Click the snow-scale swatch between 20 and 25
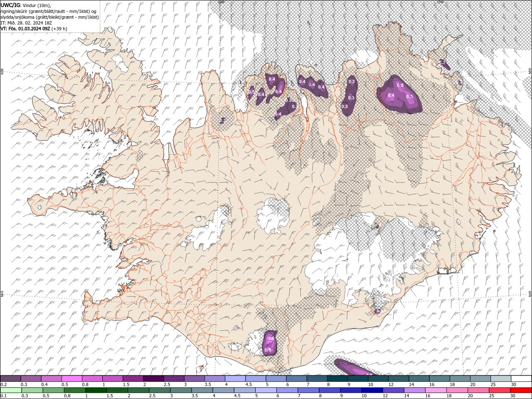 pyautogui.click(x=480, y=379)
